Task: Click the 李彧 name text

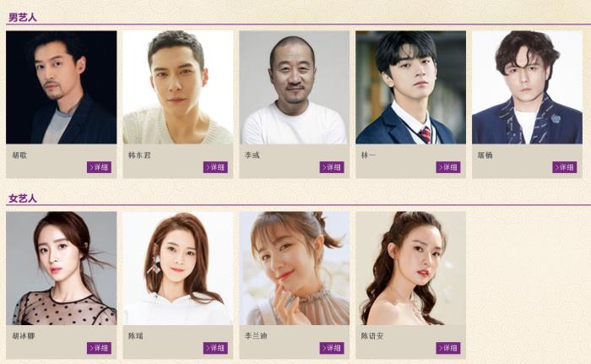Action: [x=252, y=155]
